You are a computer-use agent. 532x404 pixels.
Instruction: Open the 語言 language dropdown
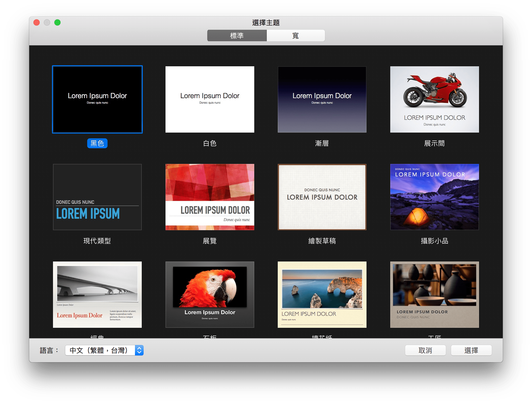pyautogui.click(x=100, y=350)
